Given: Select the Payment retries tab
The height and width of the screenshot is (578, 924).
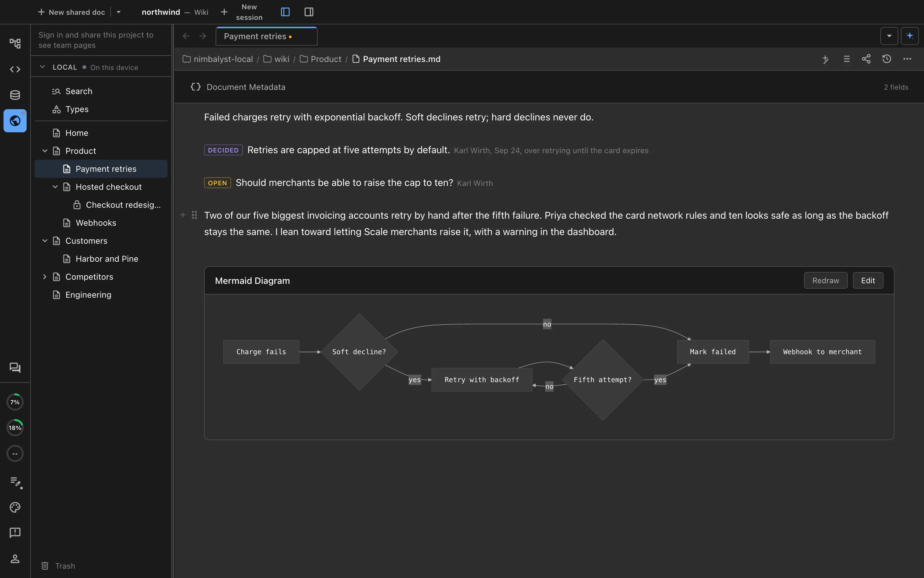Looking at the screenshot, I should click(x=266, y=36).
